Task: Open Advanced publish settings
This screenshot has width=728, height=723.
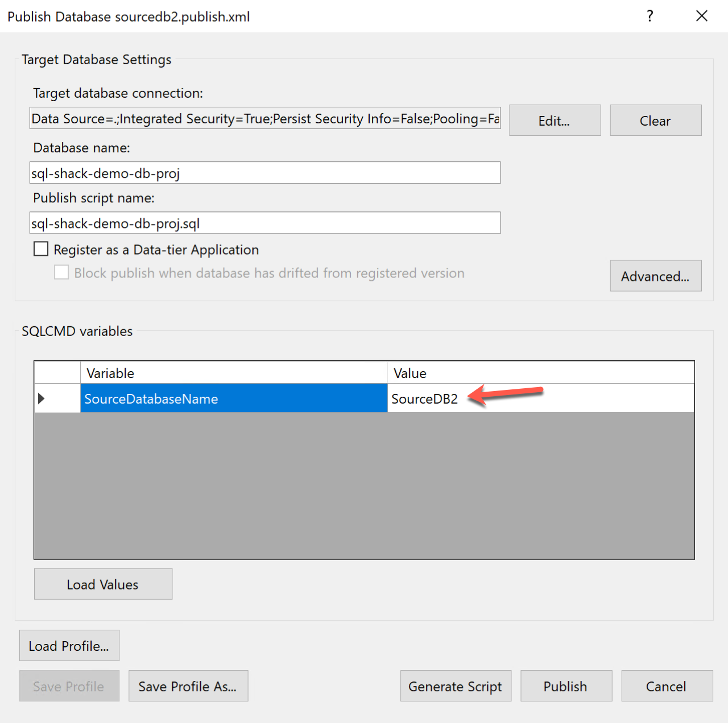Action: (x=655, y=276)
